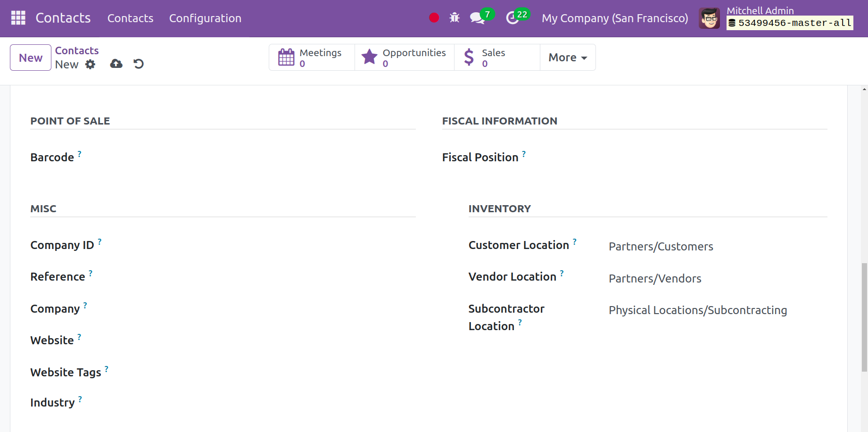Expand the More dropdown button

click(x=567, y=58)
